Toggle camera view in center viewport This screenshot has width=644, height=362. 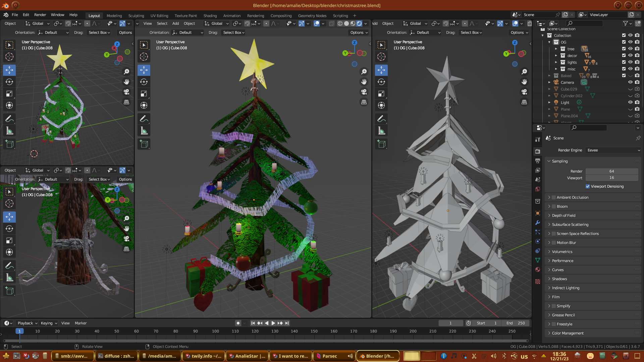pyautogui.click(x=364, y=92)
